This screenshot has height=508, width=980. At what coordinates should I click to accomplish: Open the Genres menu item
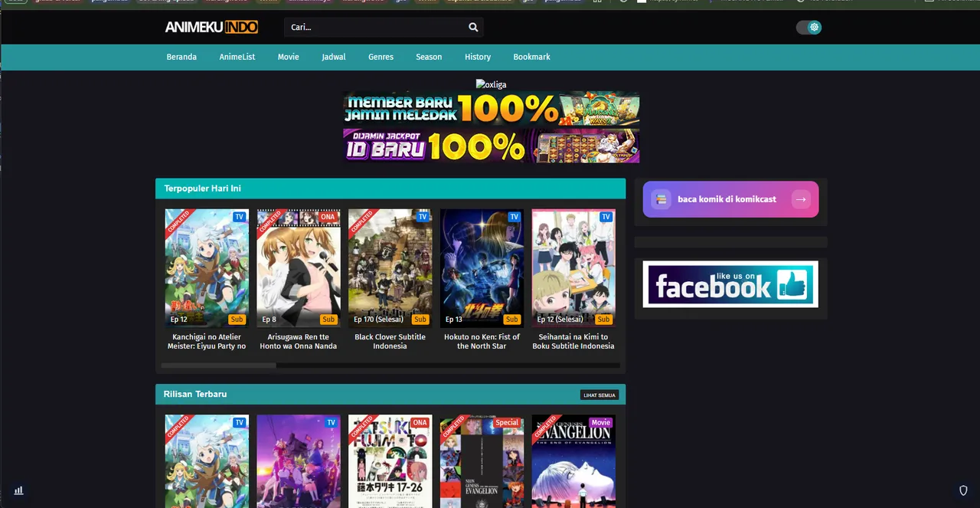pyautogui.click(x=381, y=57)
